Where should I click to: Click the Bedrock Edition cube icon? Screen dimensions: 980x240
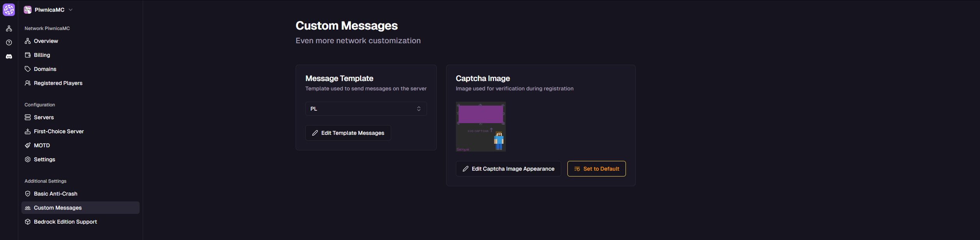click(28, 222)
